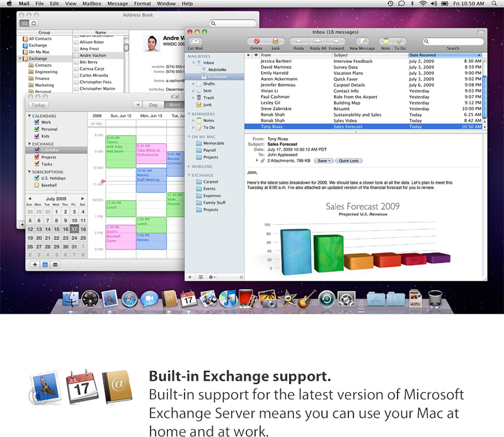Open the Message menu

[x=118, y=4]
